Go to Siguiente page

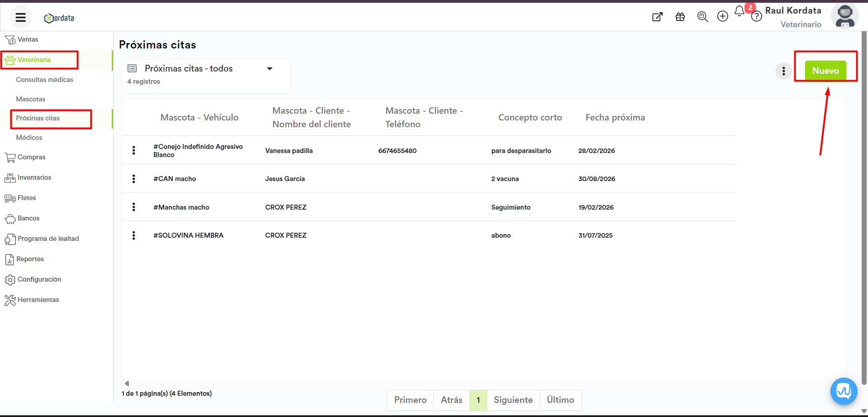tap(513, 400)
